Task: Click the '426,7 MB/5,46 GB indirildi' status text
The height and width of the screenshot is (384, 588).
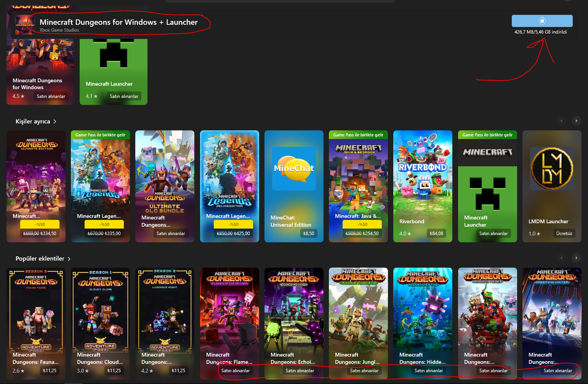Action: [541, 32]
